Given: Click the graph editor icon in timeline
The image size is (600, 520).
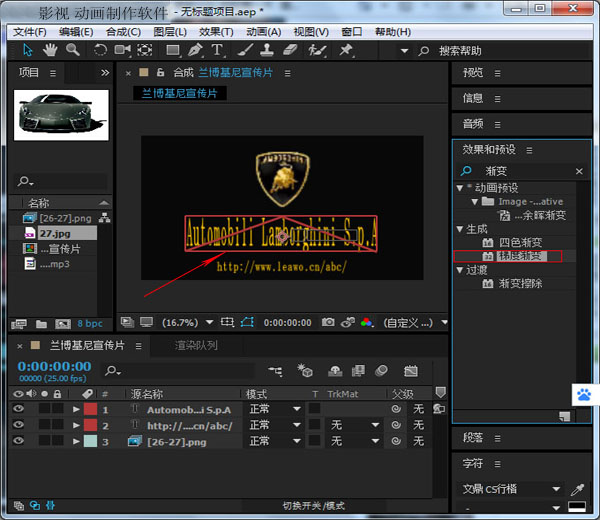Looking at the screenshot, I should [x=411, y=371].
